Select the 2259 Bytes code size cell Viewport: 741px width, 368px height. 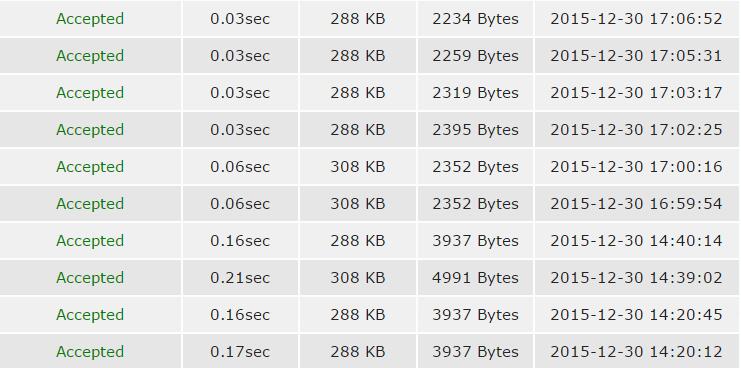(x=475, y=56)
